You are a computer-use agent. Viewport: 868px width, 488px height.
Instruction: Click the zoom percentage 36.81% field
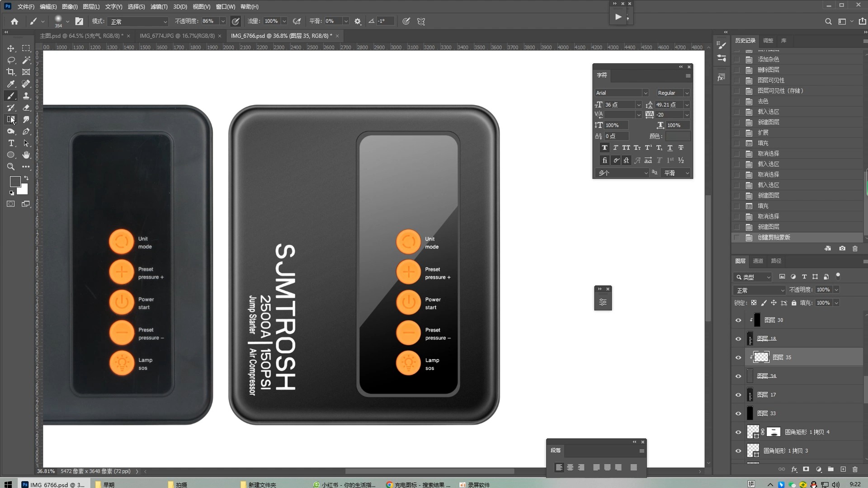[x=46, y=471]
